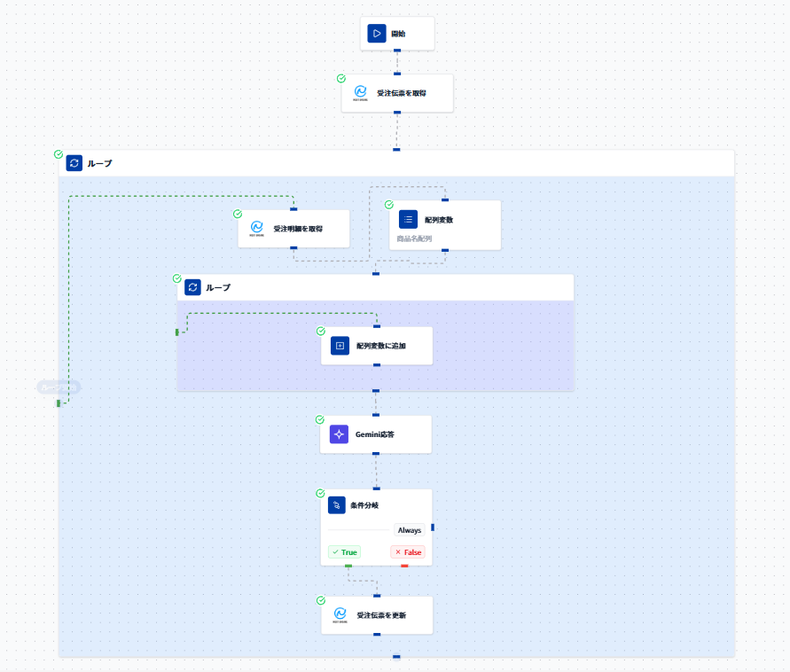790x672 pixels.
Task: Click the green True output connector
Action: 348,567
